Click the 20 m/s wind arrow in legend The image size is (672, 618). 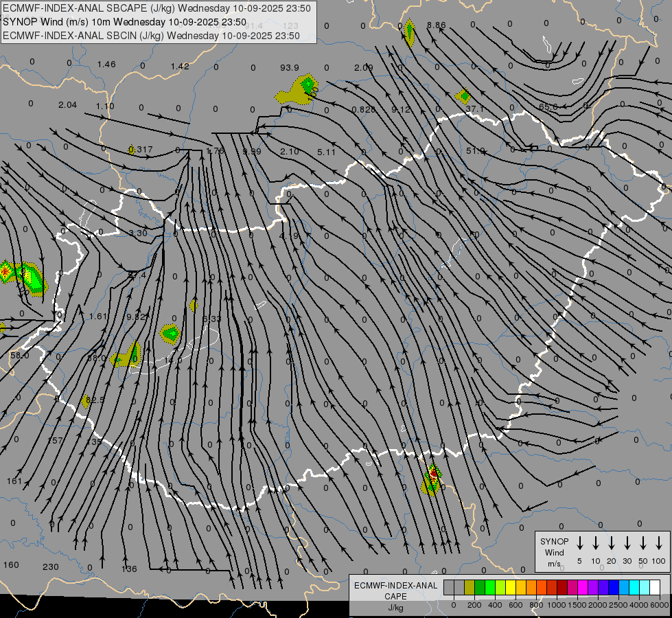pos(612,543)
